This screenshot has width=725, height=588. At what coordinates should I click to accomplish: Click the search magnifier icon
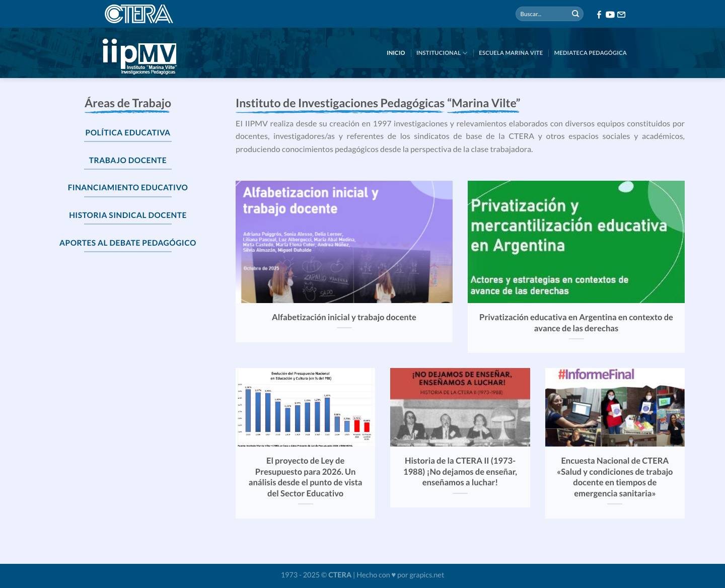click(x=575, y=14)
